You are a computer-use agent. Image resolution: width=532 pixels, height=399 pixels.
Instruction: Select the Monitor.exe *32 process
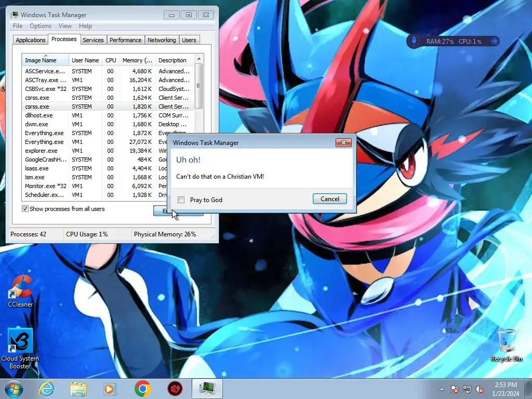coord(95,186)
